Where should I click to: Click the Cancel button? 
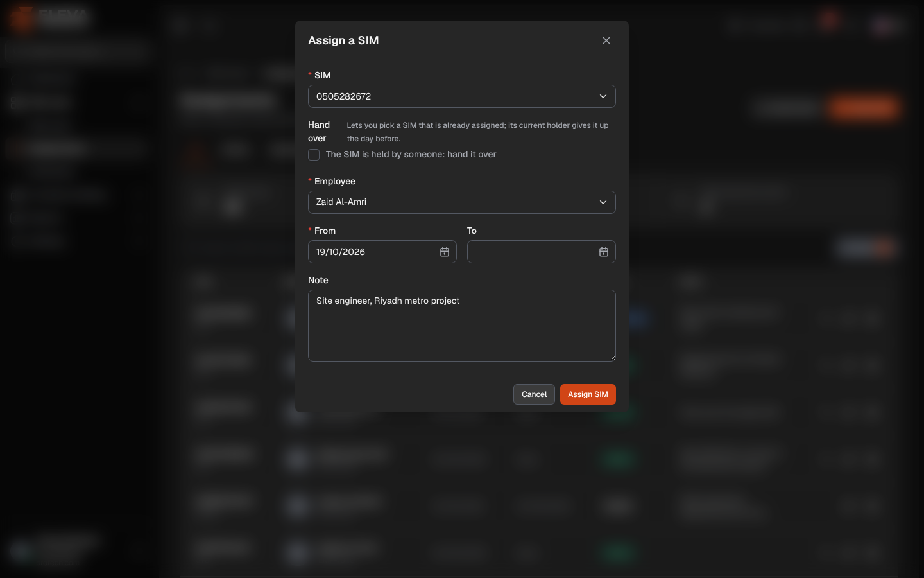[x=534, y=394]
